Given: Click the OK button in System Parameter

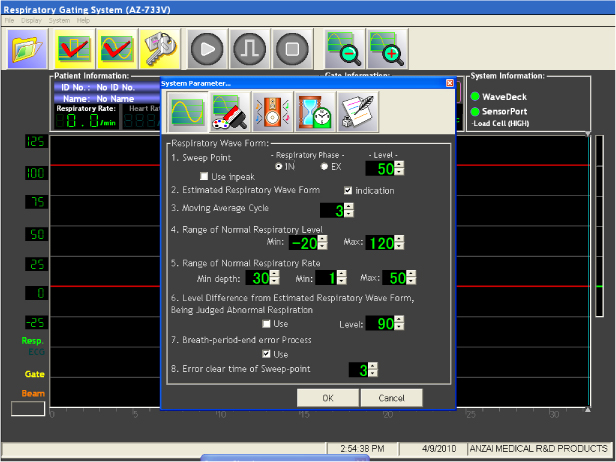Looking at the screenshot, I should tap(327, 398).
